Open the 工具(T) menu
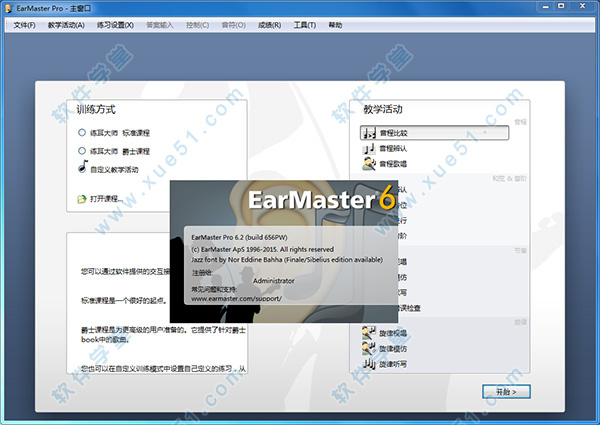Screen dimensions: 600x425 [305, 25]
